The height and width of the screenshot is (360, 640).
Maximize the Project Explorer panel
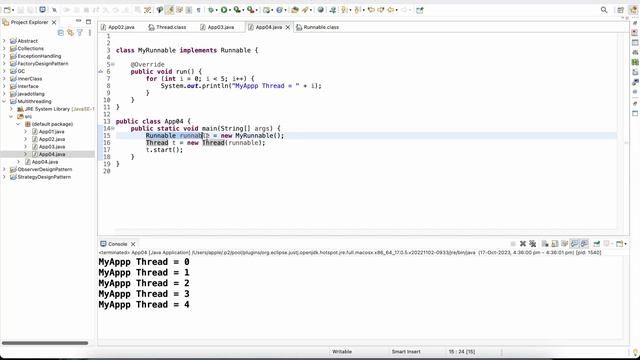[x=89, y=22]
